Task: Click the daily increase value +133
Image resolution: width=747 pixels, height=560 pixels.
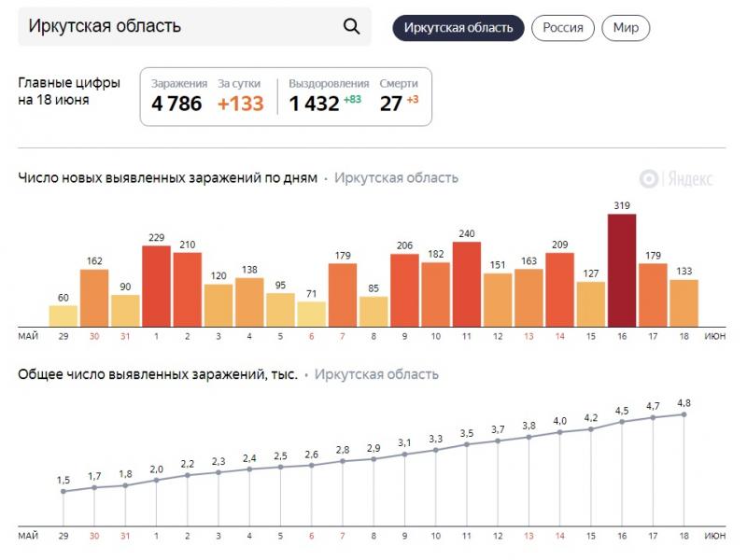Action: coord(240,104)
